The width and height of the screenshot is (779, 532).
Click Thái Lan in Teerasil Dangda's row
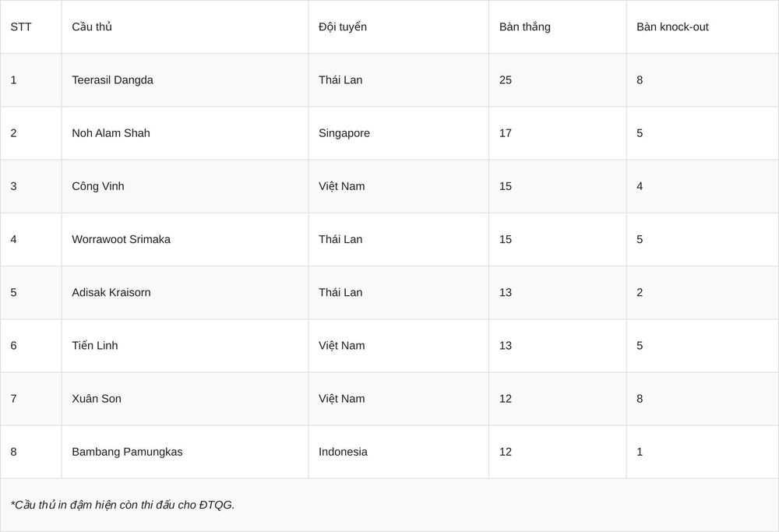(x=340, y=80)
